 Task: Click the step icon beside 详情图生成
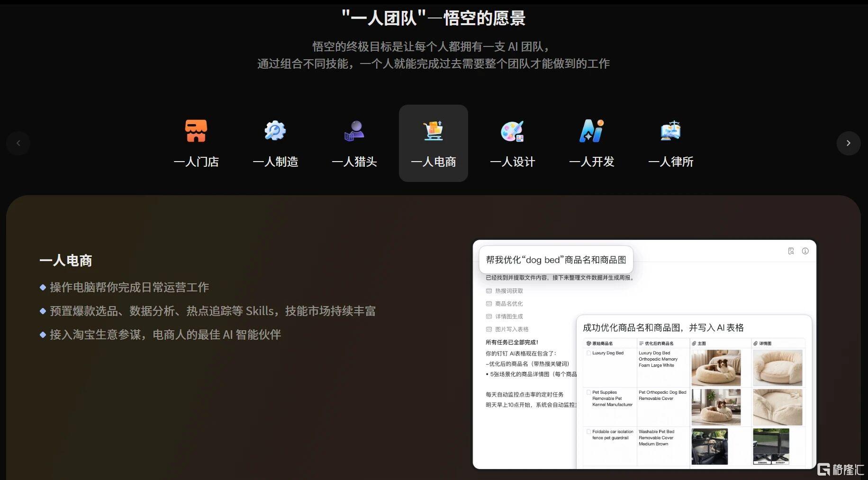(489, 317)
